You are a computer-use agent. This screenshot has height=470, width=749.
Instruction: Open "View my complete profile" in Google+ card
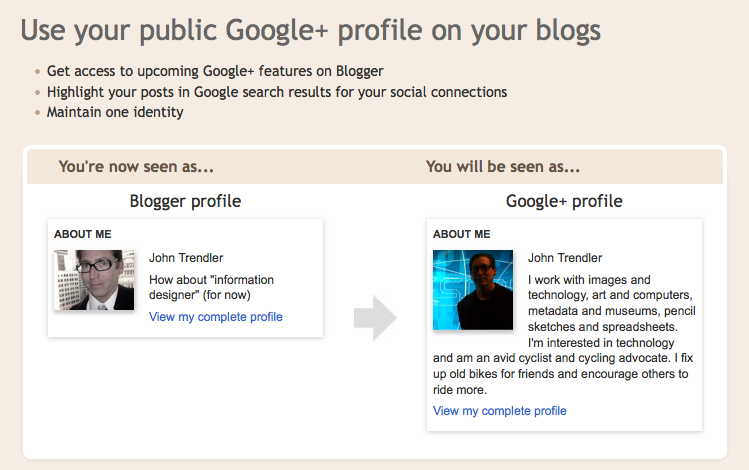click(500, 411)
